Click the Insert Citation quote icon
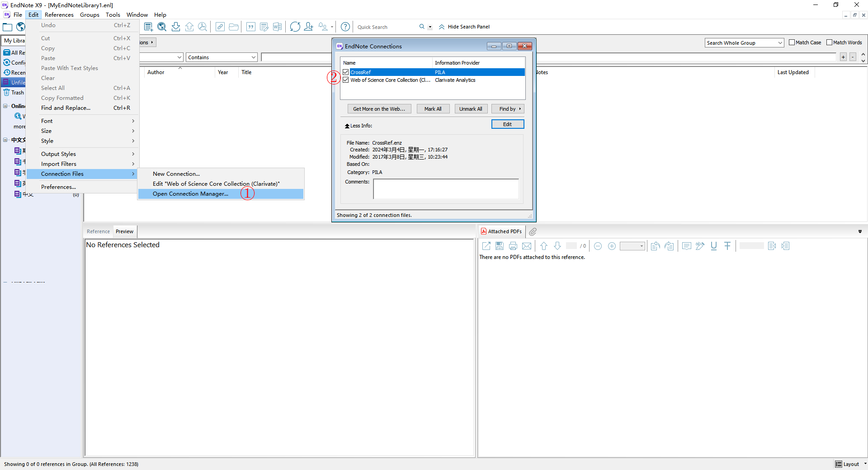The width and height of the screenshot is (868, 470). click(x=251, y=27)
